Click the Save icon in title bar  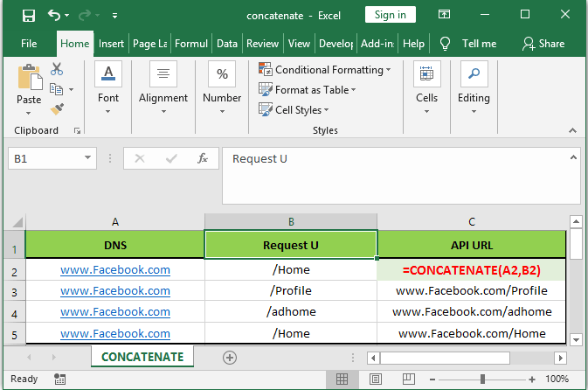coord(29,16)
